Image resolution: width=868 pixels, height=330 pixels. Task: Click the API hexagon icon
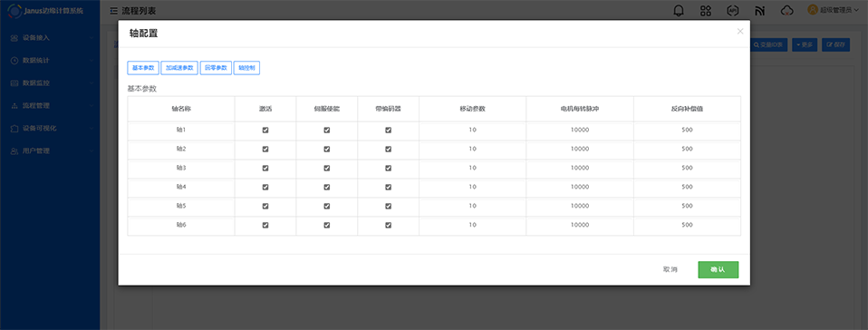coord(732,11)
